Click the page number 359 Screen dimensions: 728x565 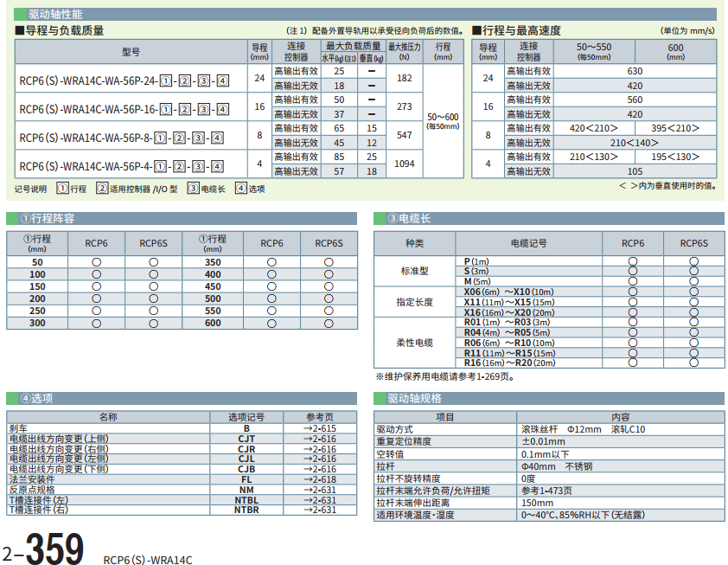tap(54, 549)
